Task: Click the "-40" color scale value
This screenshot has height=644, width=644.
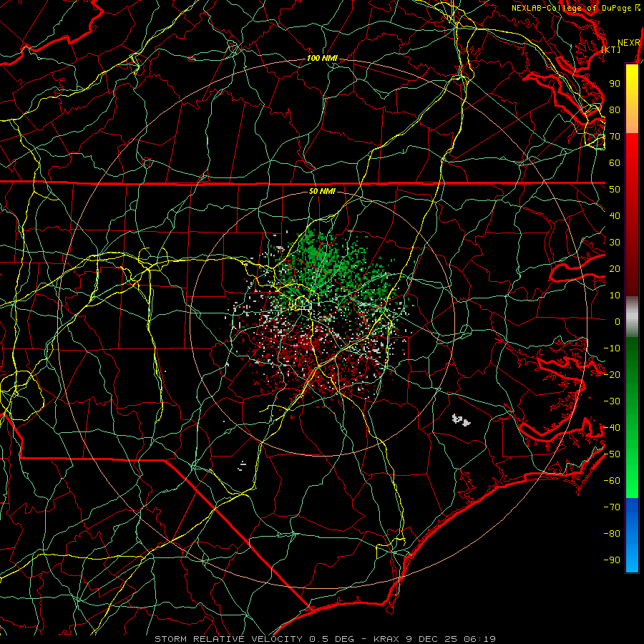Action: coord(612,428)
